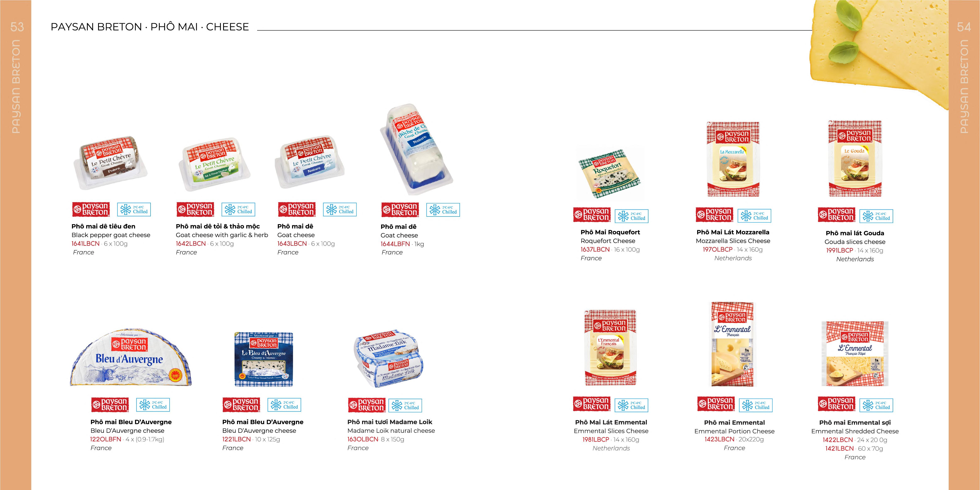Click page number 53 on the orange sidebar
The height and width of the screenshot is (490, 980).
tap(17, 27)
